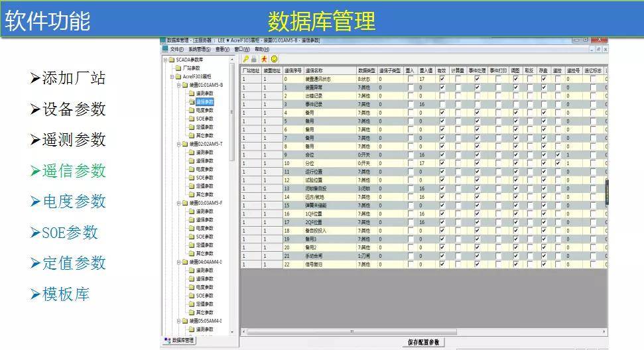The width and height of the screenshot is (644, 350).
Task: Collapse the 装置01:01AM5-B tree node
Action: [x=178, y=86]
